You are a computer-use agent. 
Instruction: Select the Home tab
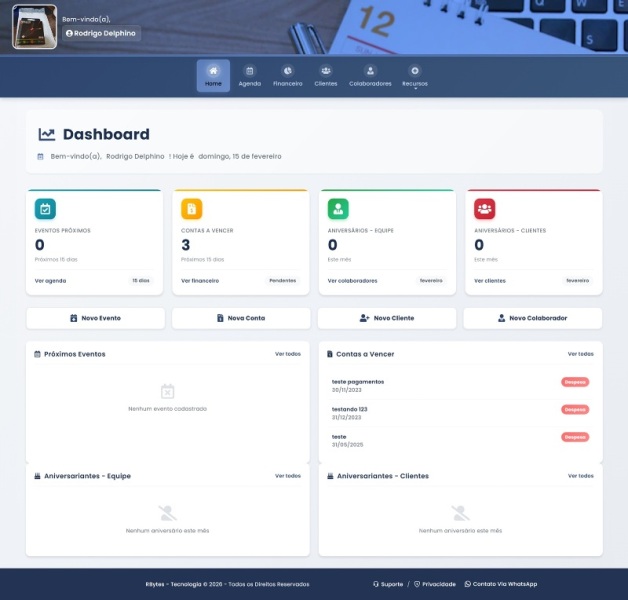(x=213, y=76)
